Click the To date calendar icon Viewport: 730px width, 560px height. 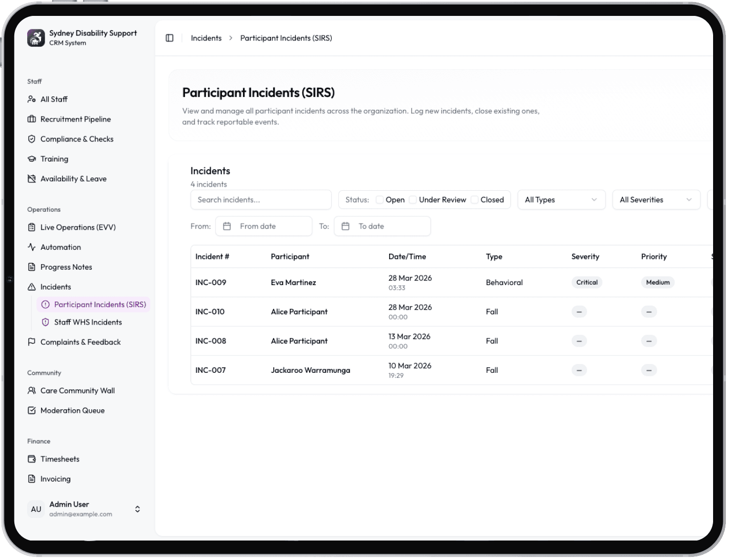(346, 226)
